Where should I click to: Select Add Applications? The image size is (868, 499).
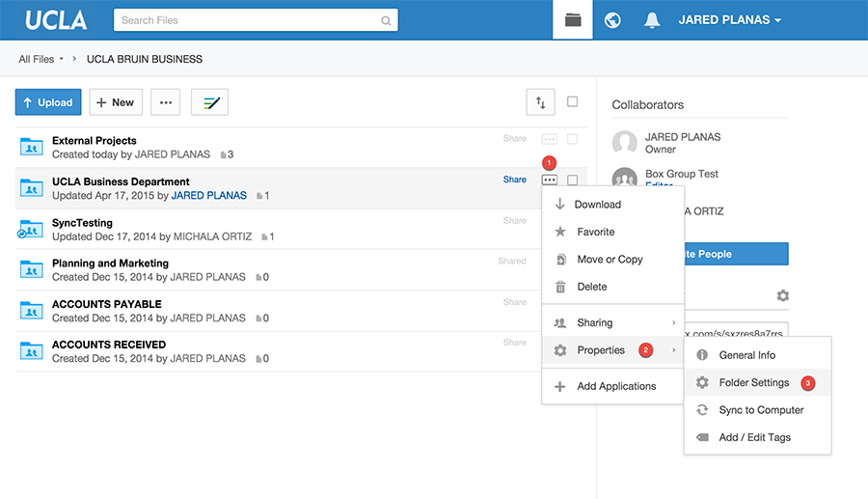pyautogui.click(x=613, y=386)
